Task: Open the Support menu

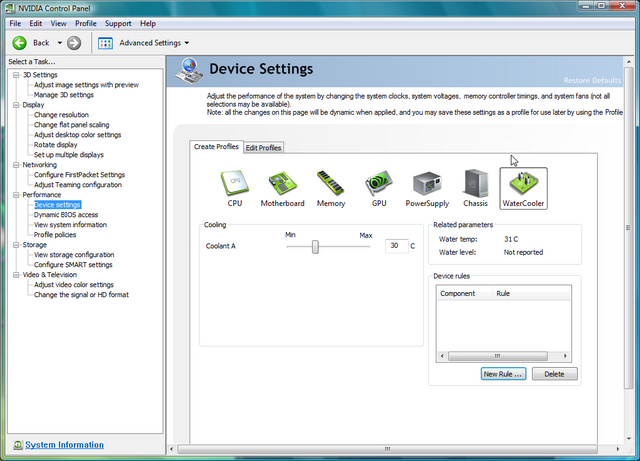Action: click(x=118, y=24)
